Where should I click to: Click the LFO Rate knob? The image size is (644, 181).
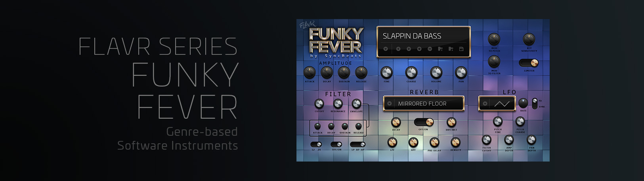click(x=523, y=103)
